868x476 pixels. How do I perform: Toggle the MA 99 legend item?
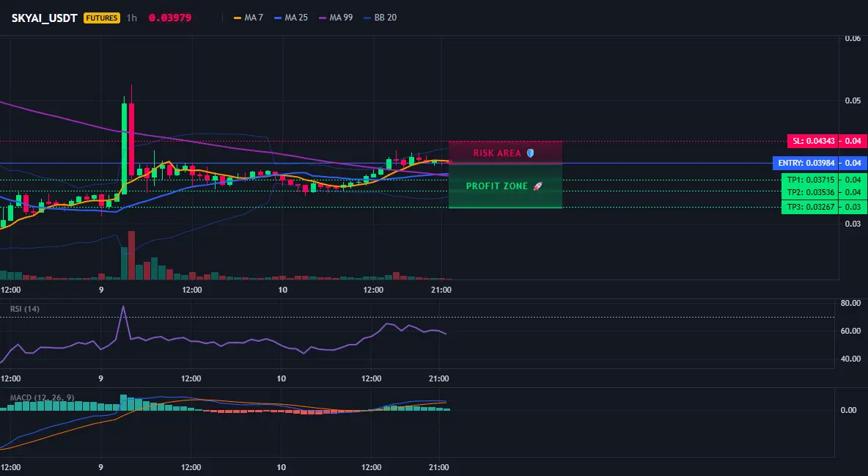[336, 18]
